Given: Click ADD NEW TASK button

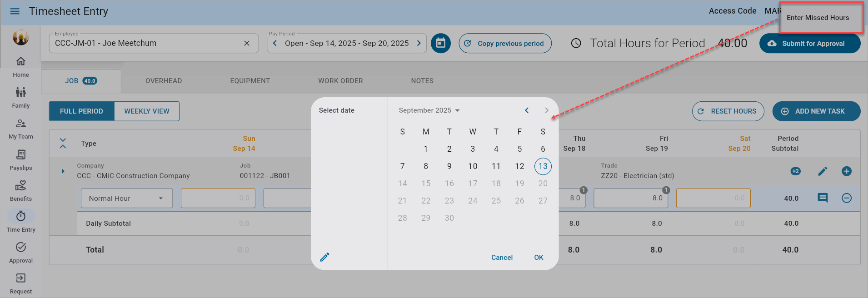Looking at the screenshot, I should click(x=816, y=111).
